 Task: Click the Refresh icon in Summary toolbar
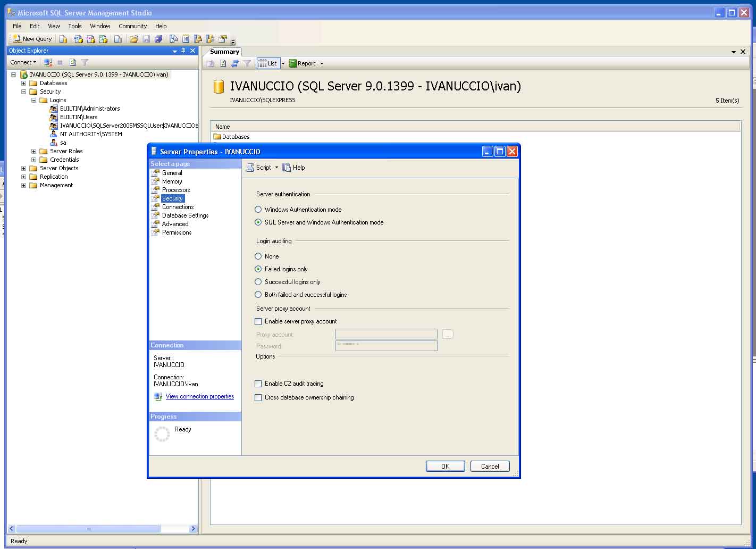[223, 63]
